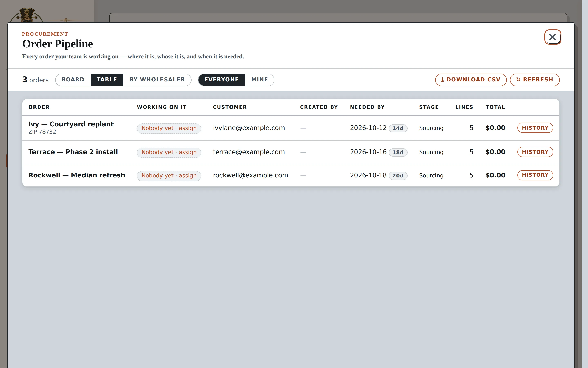588x368 pixels.
Task: Click terrace@example.com customer email
Action: click(249, 152)
